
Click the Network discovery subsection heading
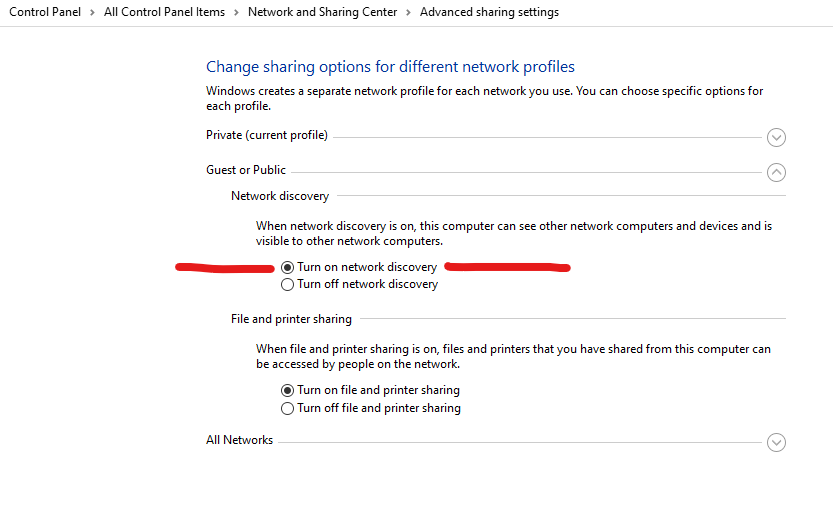coord(280,196)
